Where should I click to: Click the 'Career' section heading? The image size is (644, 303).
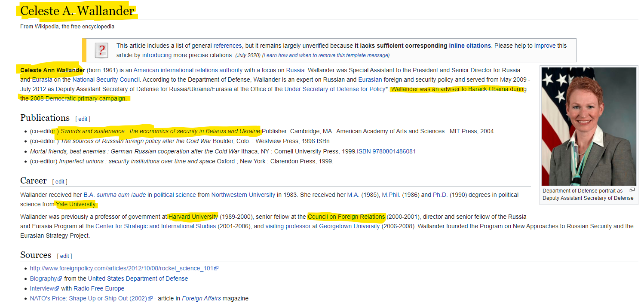pos(34,181)
